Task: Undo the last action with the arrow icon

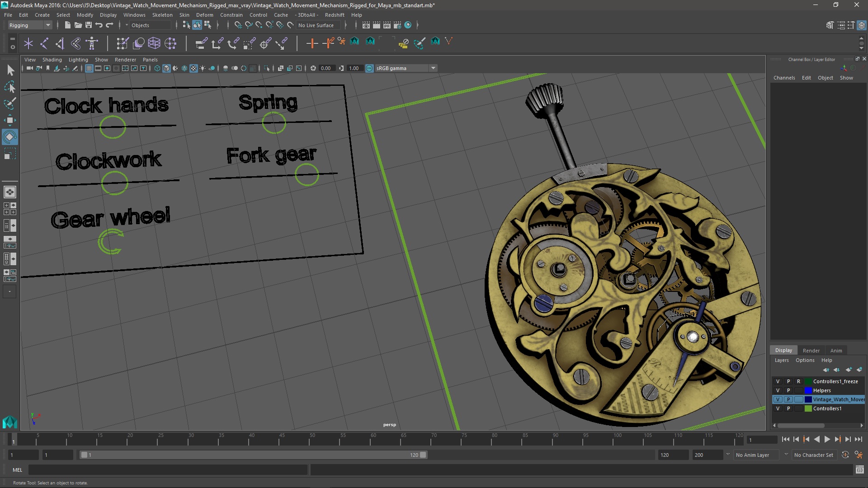Action: [99, 25]
